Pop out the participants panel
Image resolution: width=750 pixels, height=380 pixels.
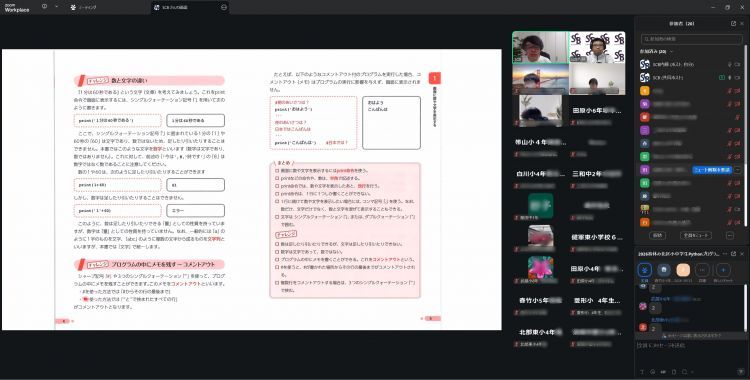[x=733, y=23]
